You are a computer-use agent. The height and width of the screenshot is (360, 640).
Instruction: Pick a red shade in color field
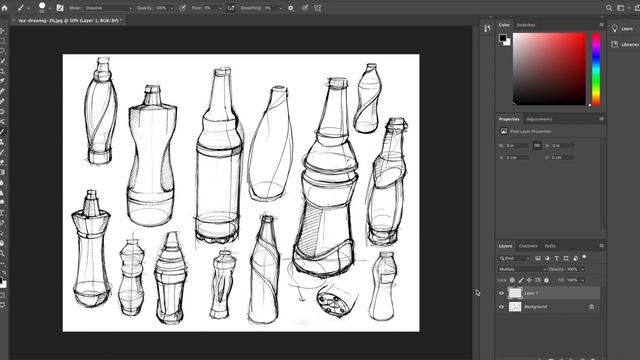549,69
